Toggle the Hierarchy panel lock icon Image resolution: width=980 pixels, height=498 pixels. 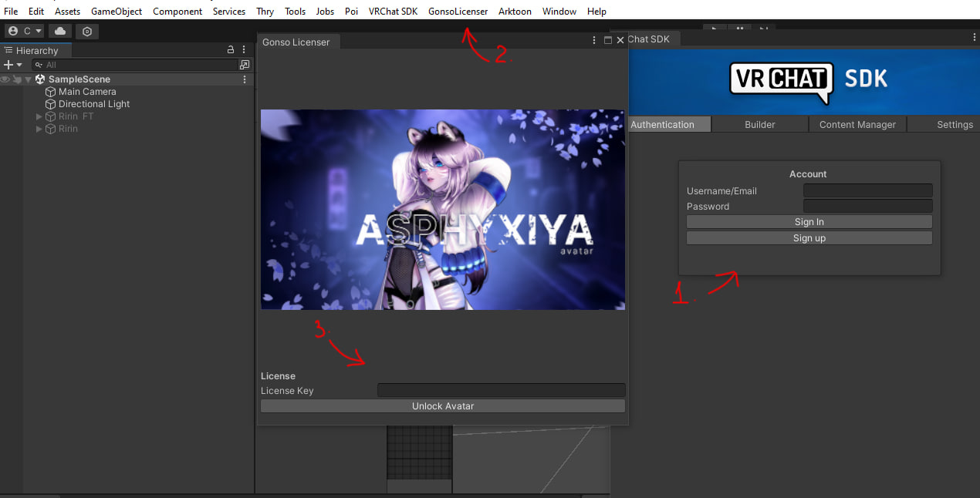pyautogui.click(x=231, y=50)
